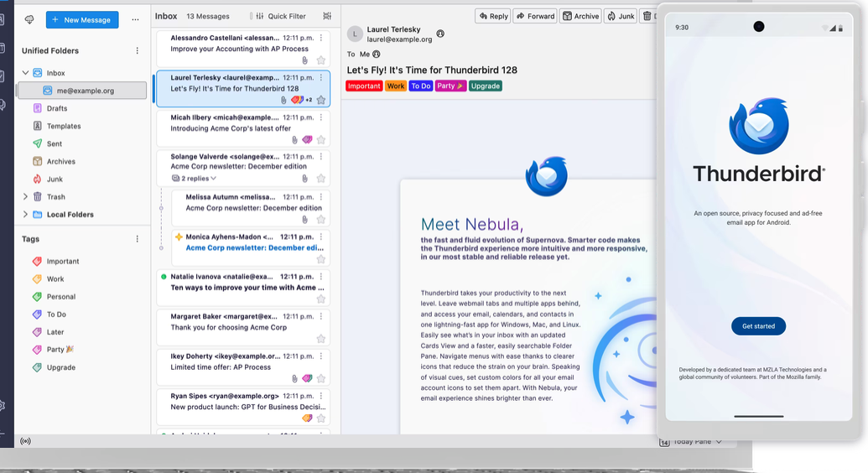
Task: Collapse the 2 replies thread
Action: pyautogui.click(x=194, y=179)
